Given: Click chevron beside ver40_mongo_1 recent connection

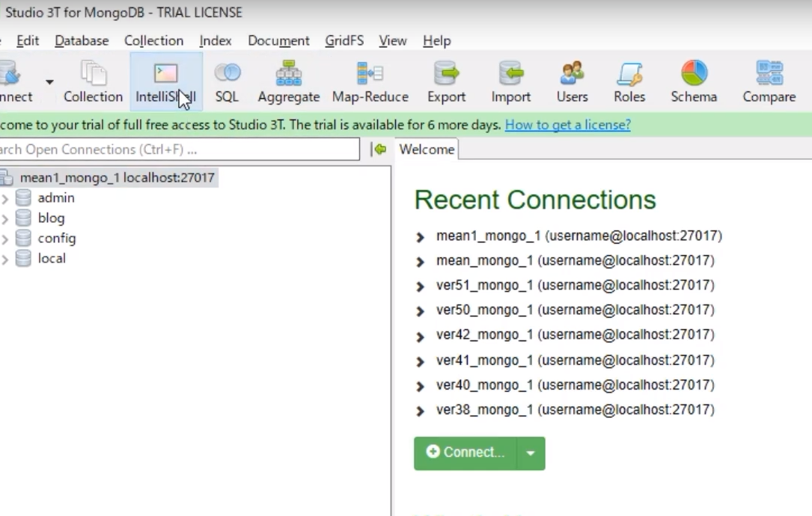Looking at the screenshot, I should [420, 387].
